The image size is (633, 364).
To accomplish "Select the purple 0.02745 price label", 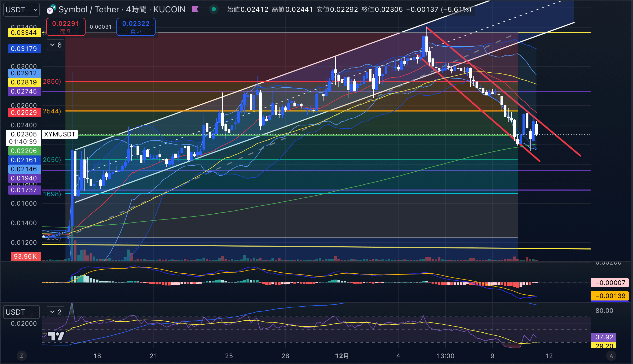I will coord(24,91).
